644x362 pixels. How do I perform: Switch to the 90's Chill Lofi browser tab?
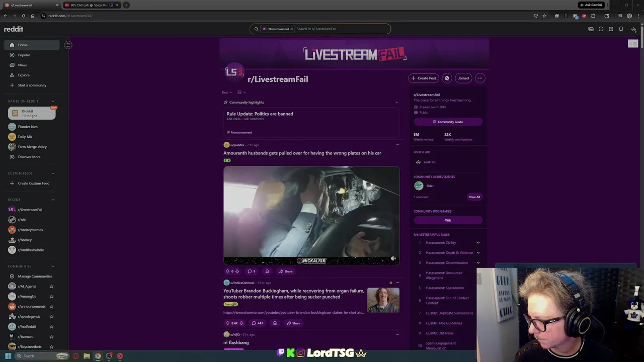tap(91, 5)
